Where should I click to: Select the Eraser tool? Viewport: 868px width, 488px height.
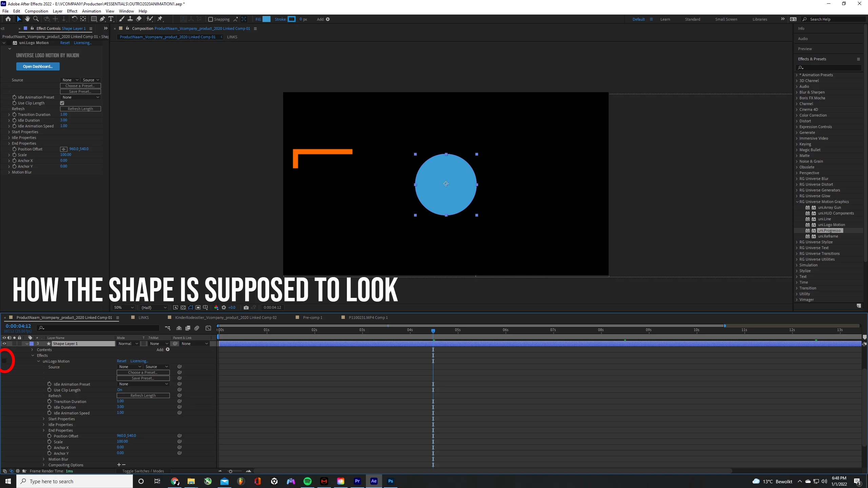click(139, 19)
